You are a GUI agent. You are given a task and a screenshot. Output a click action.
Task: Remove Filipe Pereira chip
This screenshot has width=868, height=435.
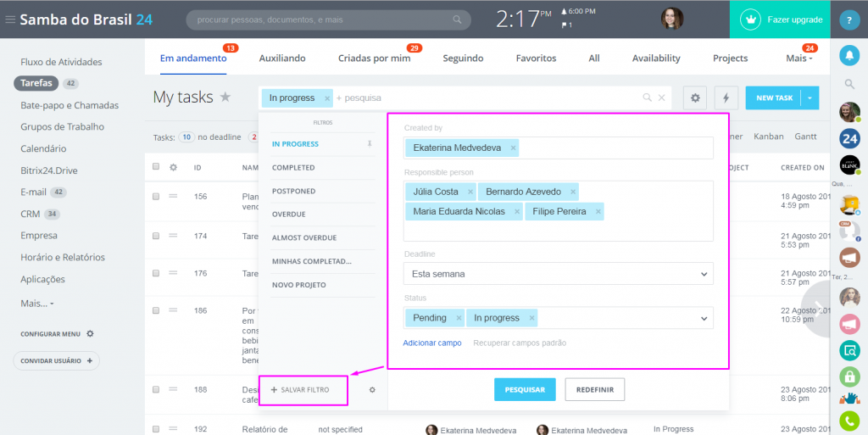598,211
